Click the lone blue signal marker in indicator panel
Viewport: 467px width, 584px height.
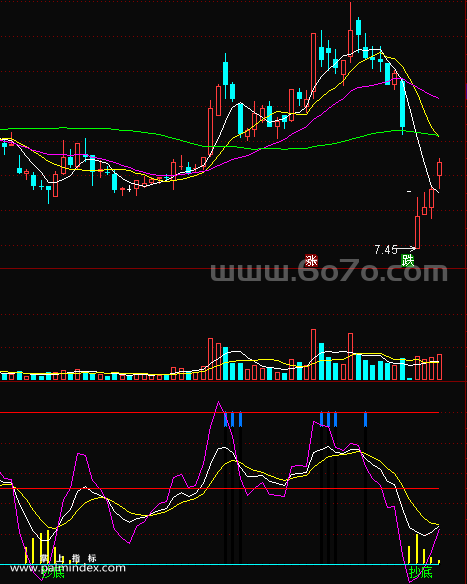pyautogui.click(x=365, y=419)
